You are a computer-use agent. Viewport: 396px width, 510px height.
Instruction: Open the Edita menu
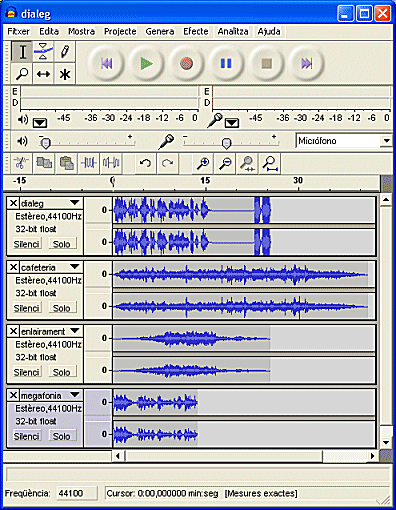tap(49, 31)
